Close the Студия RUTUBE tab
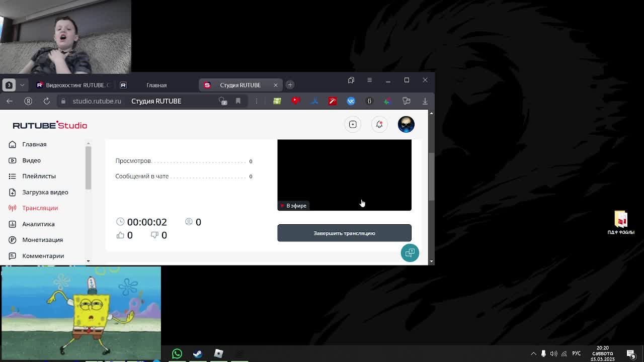 click(x=275, y=85)
